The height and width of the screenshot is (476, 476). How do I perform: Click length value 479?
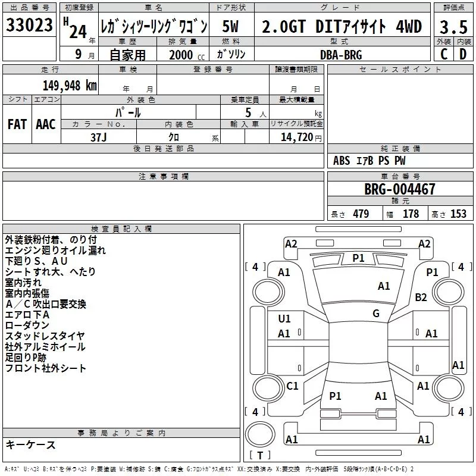tap(361, 214)
